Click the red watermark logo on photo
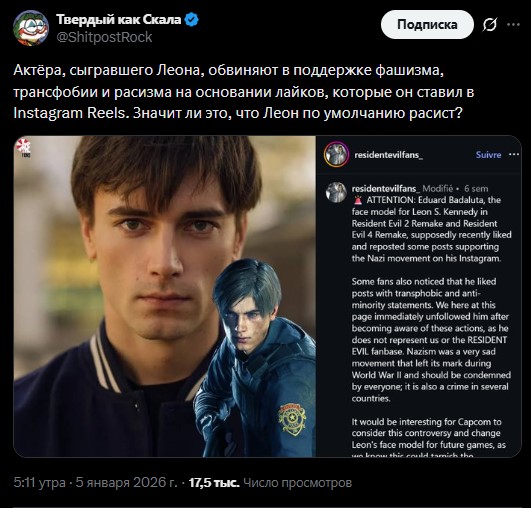531x508 pixels. coord(24,147)
